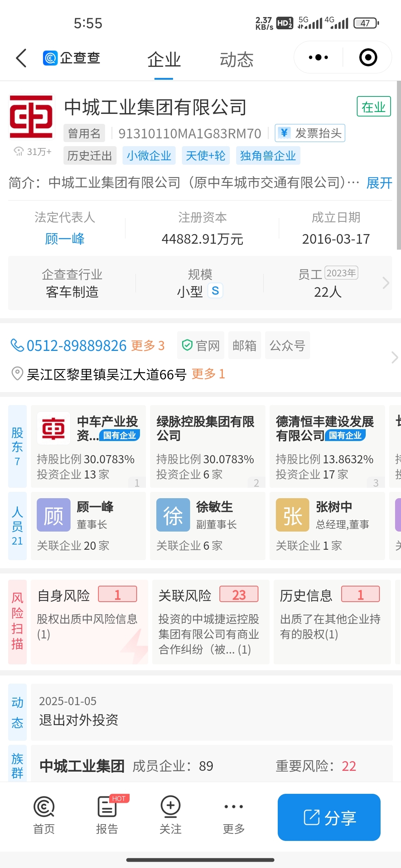This screenshot has width=401, height=868.
Task: Show 更多 3 phone numbers
Action: 148,345
